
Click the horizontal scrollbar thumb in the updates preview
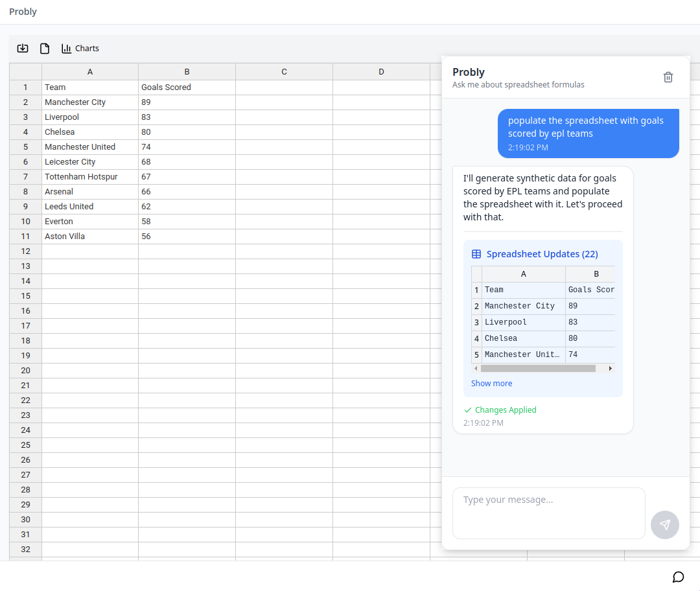538,368
